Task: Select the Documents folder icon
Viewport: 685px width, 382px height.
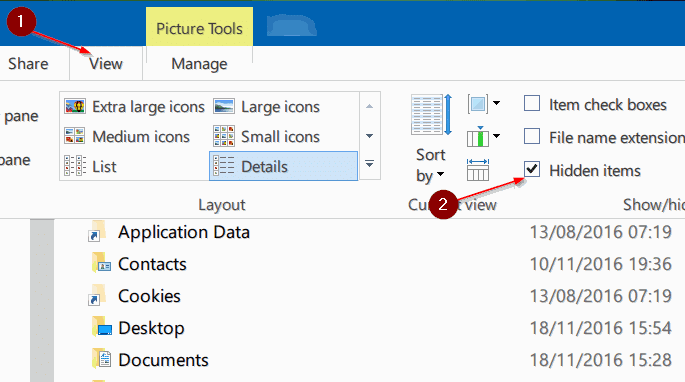Action: point(102,359)
